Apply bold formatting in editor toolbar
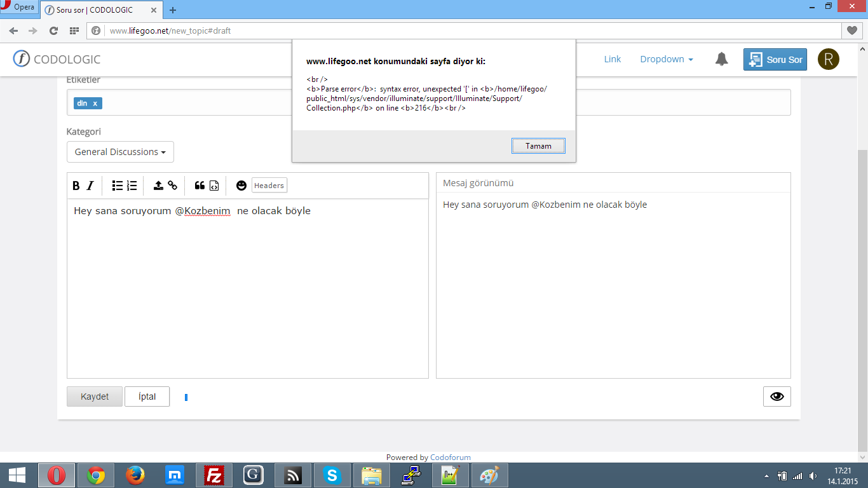This screenshot has height=488, width=868. tap(76, 186)
